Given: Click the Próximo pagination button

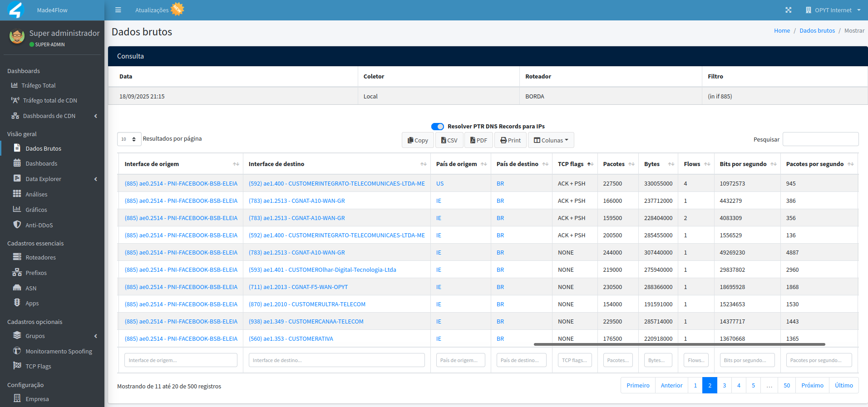Looking at the screenshot, I should click(x=812, y=385).
